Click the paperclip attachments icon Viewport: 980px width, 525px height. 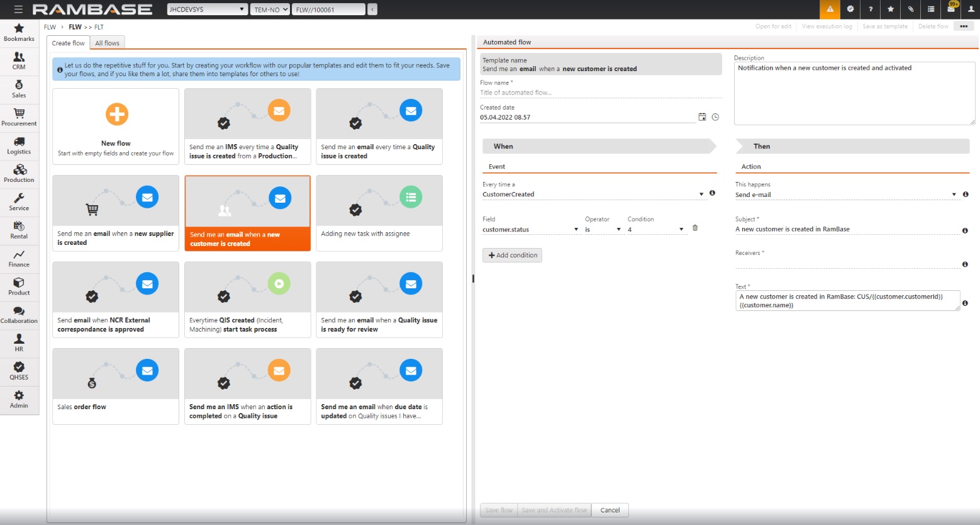[911, 9]
